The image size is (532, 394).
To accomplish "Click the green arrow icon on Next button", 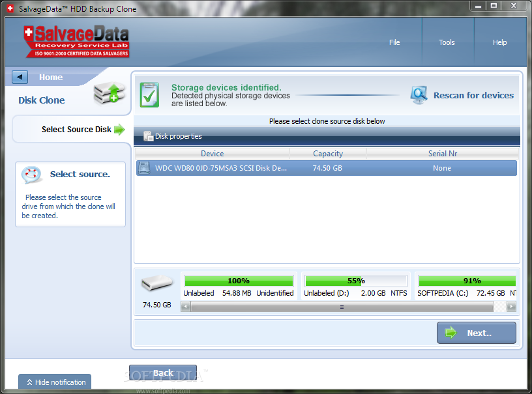I will click(451, 333).
